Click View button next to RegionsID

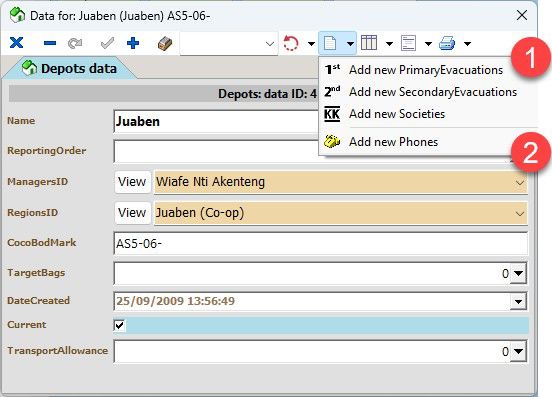pyautogui.click(x=132, y=213)
